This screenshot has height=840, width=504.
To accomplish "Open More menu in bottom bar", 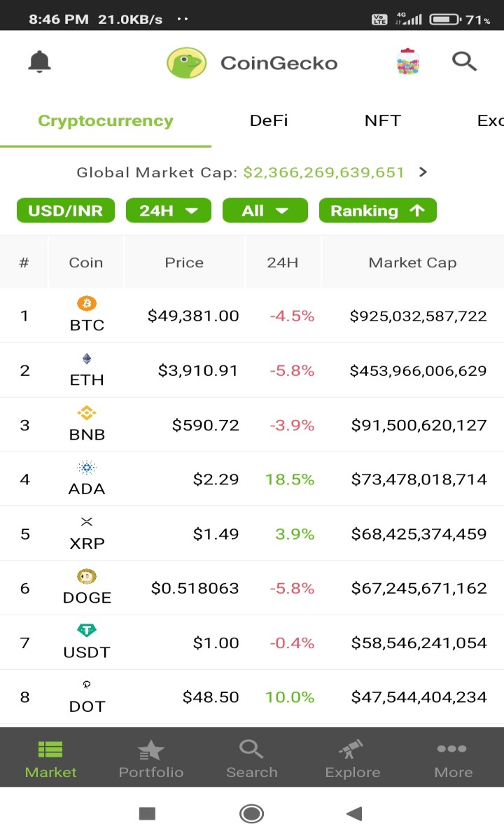I will (x=453, y=759).
